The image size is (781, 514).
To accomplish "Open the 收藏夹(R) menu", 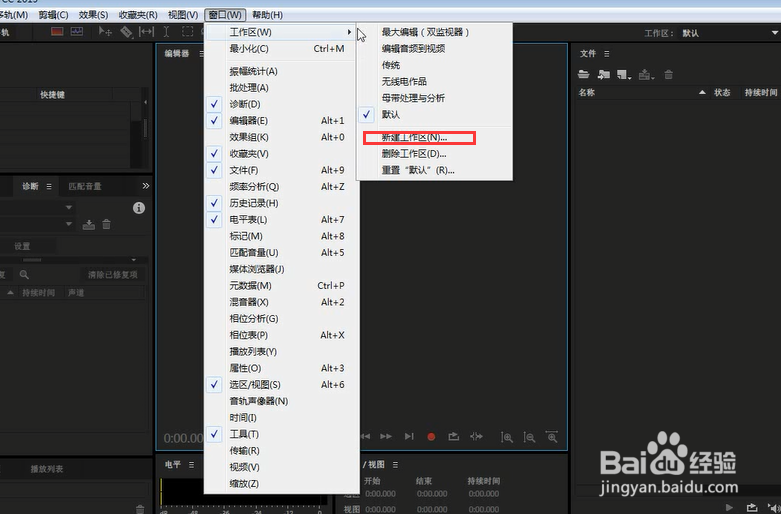I will point(138,15).
